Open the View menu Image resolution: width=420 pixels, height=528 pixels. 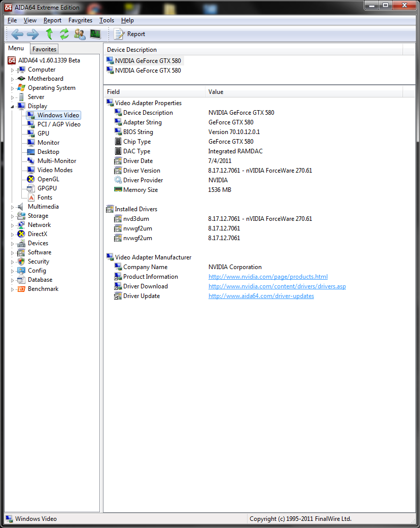[x=30, y=20]
